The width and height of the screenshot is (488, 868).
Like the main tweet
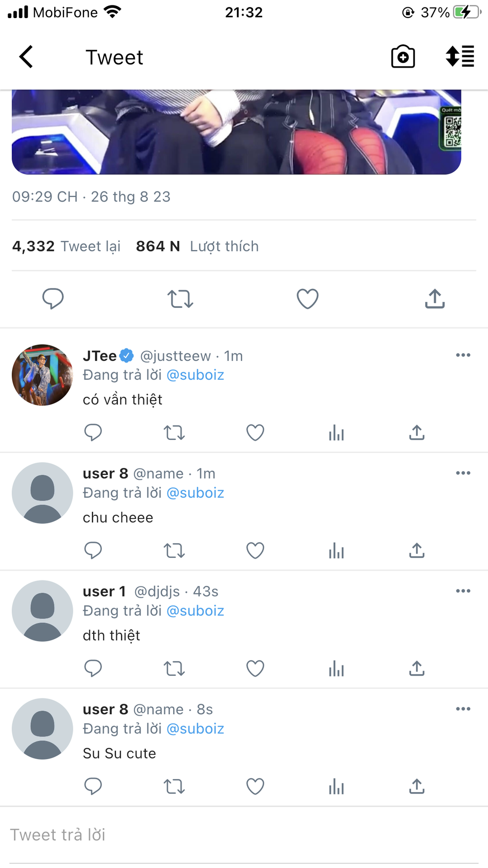(307, 299)
